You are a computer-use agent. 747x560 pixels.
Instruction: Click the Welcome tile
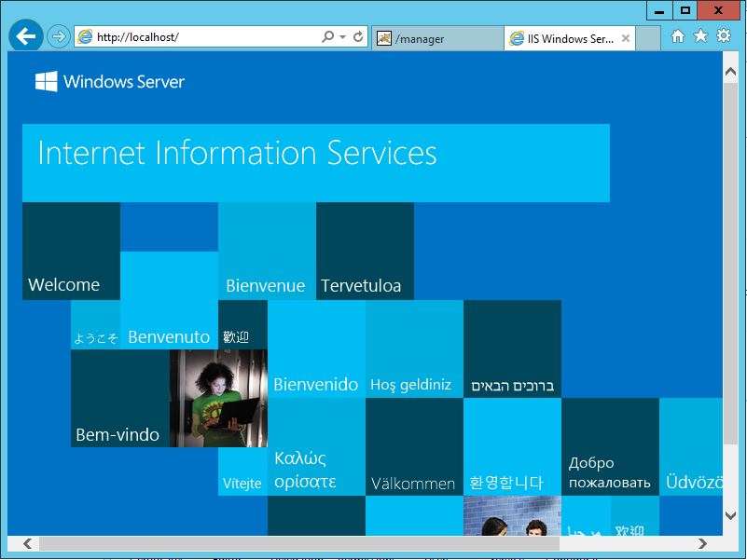71,251
